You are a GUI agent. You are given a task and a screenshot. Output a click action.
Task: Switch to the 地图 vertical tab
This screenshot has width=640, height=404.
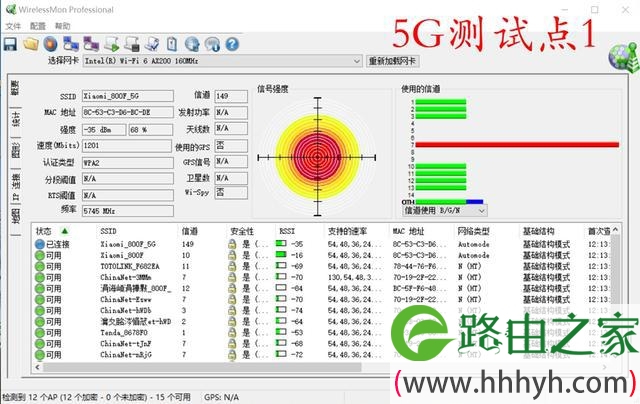tap(15, 215)
